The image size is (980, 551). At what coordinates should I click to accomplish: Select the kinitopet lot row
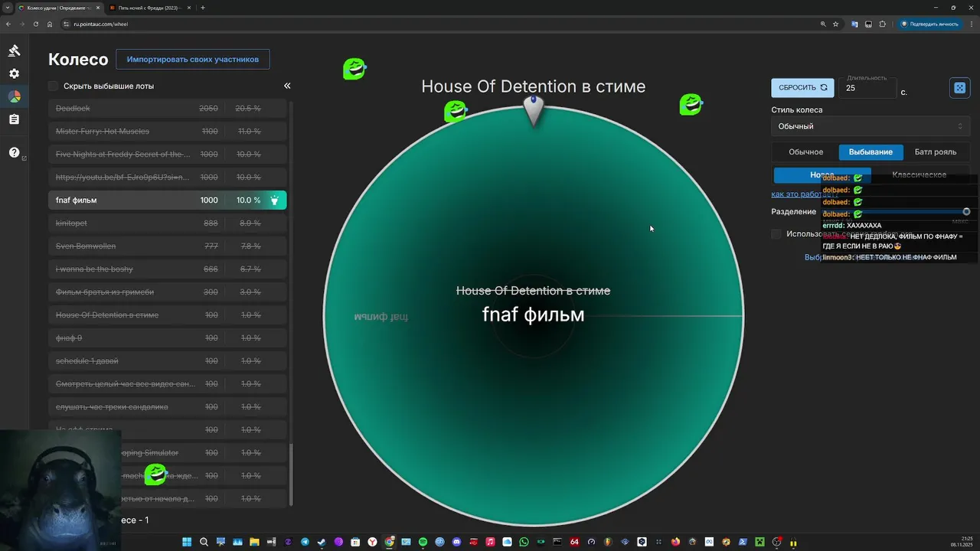point(167,223)
